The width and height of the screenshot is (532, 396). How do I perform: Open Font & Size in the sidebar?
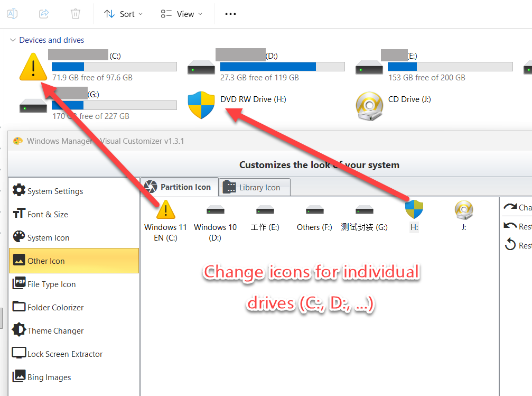[74, 214]
